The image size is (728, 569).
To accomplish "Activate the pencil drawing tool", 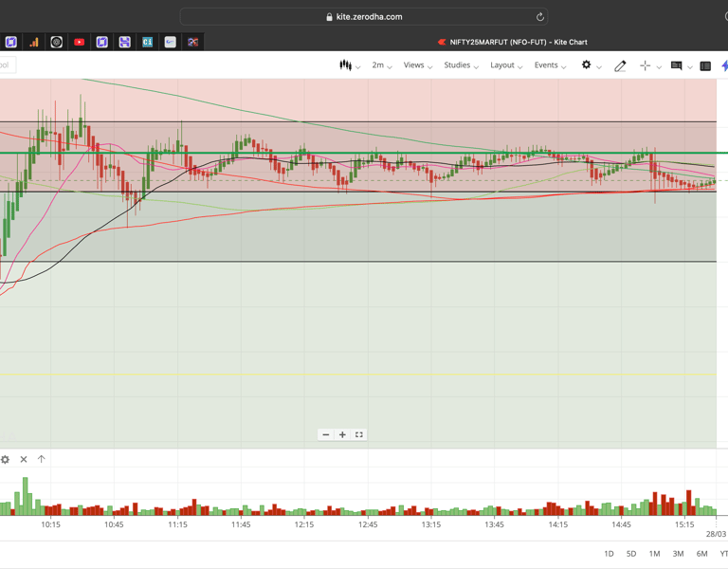I will tap(620, 66).
